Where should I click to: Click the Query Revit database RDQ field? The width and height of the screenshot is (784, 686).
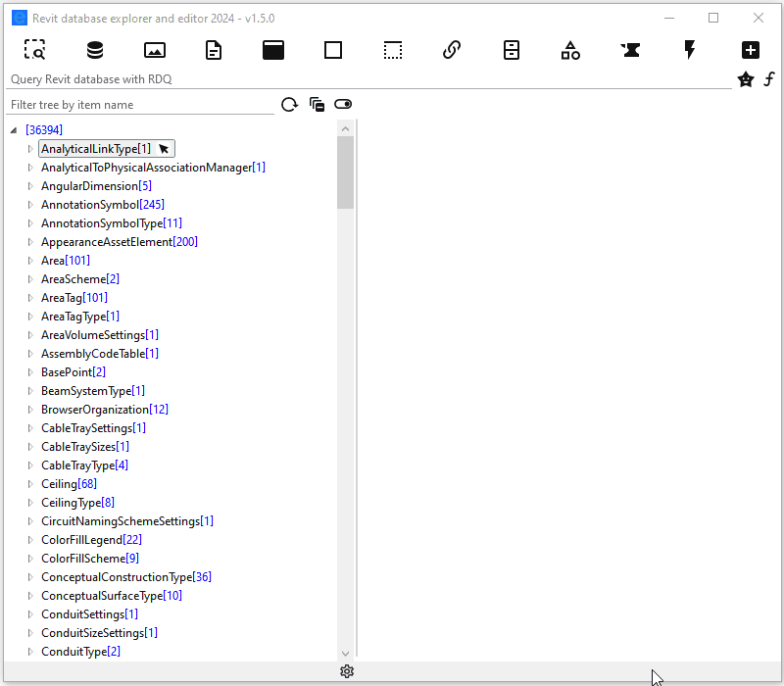coord(368,79)
